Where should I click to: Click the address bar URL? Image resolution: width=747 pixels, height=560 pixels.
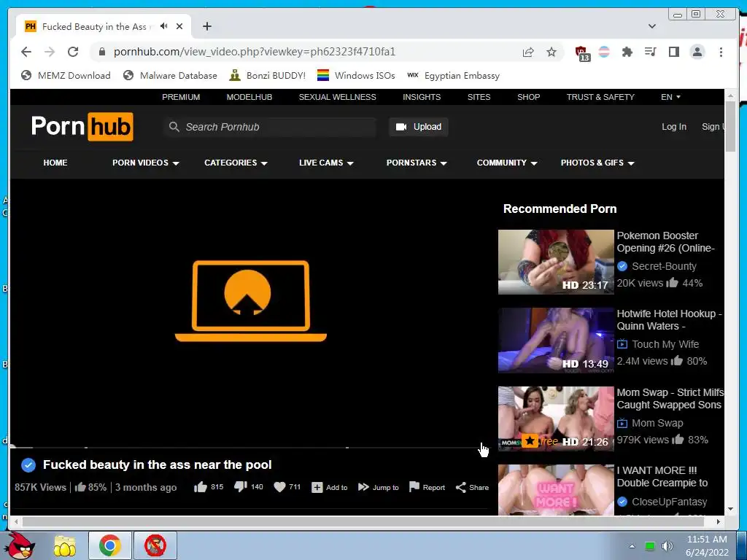coord(255,52)
